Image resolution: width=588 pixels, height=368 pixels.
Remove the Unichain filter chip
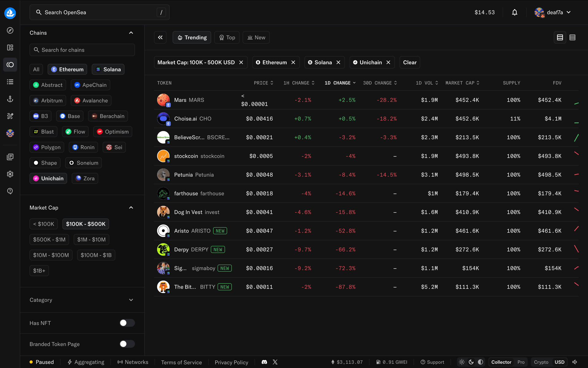[x=388, y=63]
